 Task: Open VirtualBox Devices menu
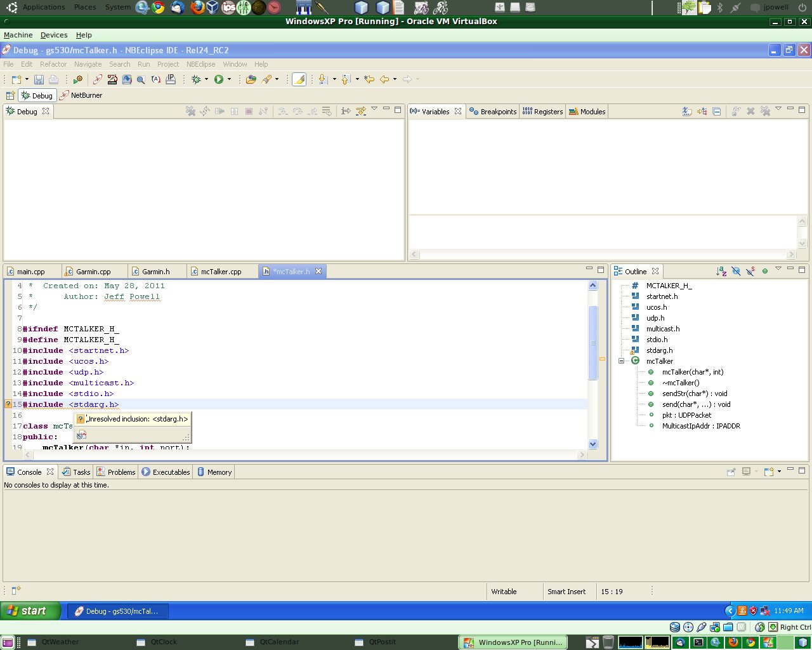pyautogui.click(x=54, y=35)
